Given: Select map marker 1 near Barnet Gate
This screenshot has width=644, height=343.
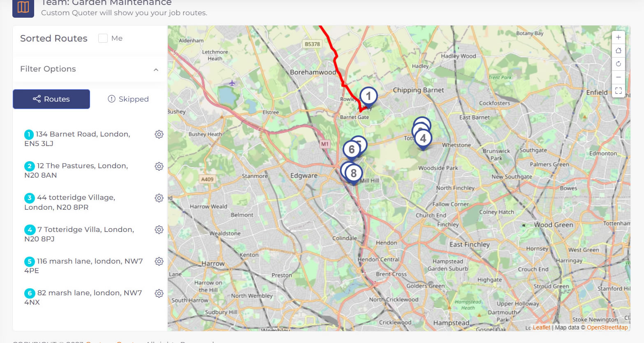Looking at the screenshot, I should click(x=368, y=95).
